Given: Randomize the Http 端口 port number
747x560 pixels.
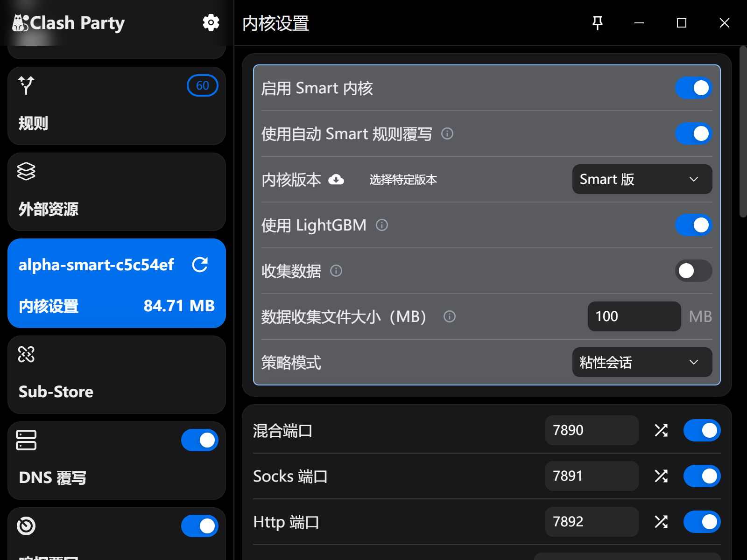Looking at the screenshot, I should [x=661, y=522].
